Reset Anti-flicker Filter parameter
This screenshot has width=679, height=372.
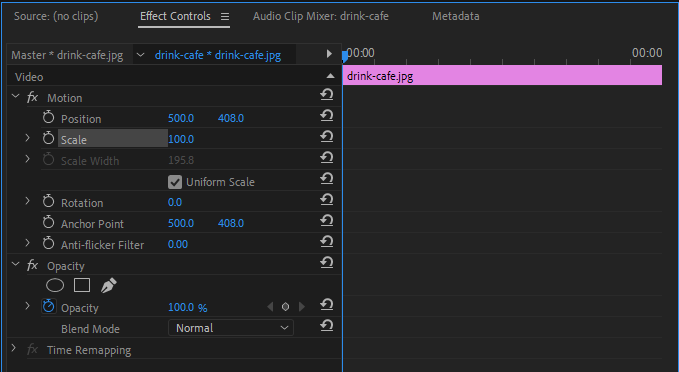pos(327,241)
